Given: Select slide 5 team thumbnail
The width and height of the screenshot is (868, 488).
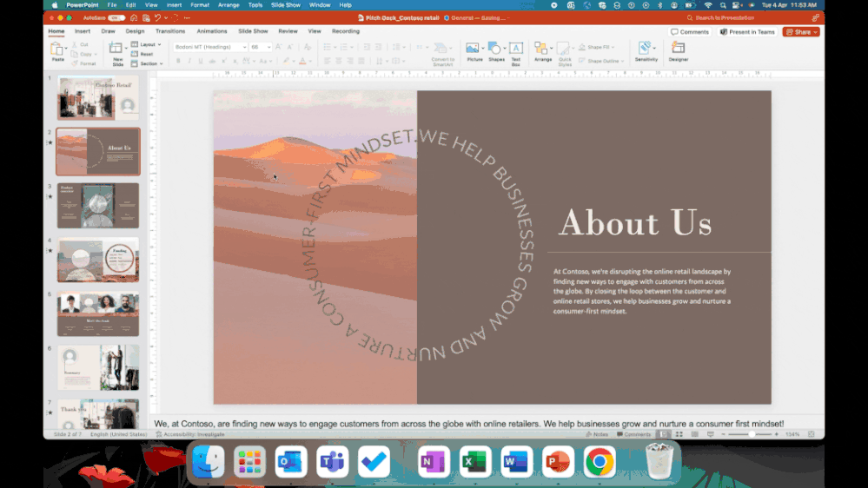Looking at the screenshot, I should pos(98,313).
